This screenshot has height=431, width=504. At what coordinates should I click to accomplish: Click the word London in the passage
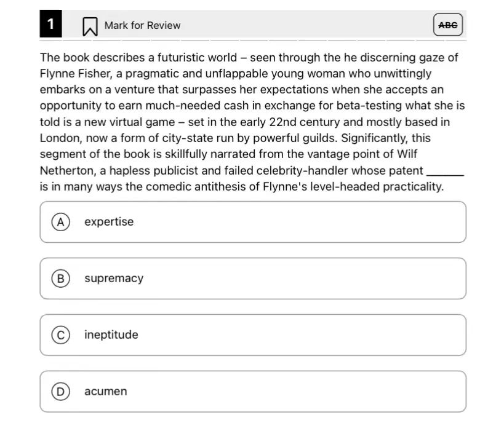[x=60, y=138]
